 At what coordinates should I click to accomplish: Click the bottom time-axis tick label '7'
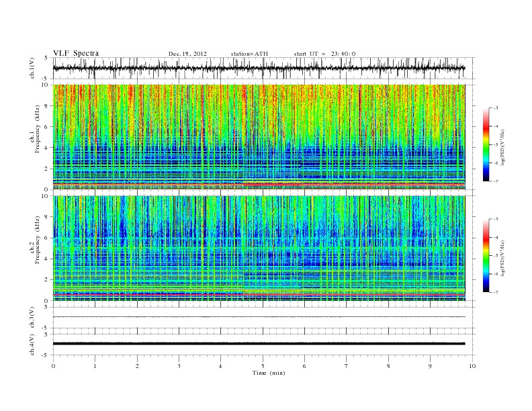click(347, 366)
